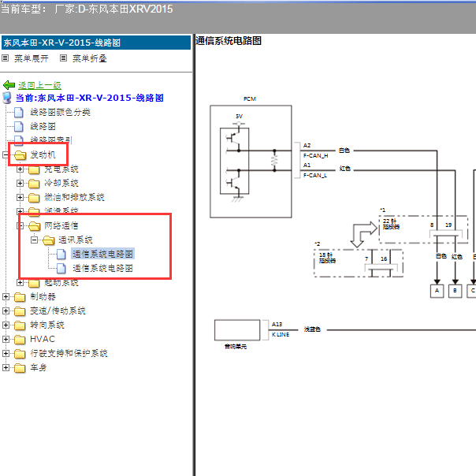This screenshot has height=476, width=476.
Task: Select the 行驶支持和保护系统 label
Action: point(69,353)
